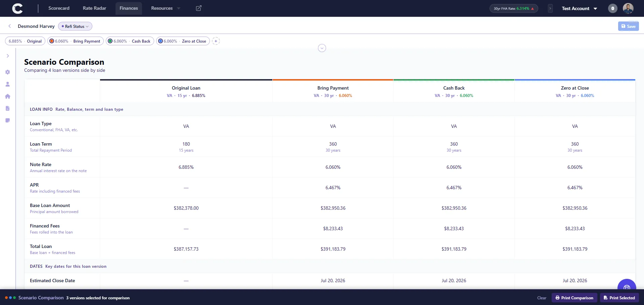Click Bring Payment's 6.467% APR value
This screenshot has width=644, height=305.
(x=333, y=188)
